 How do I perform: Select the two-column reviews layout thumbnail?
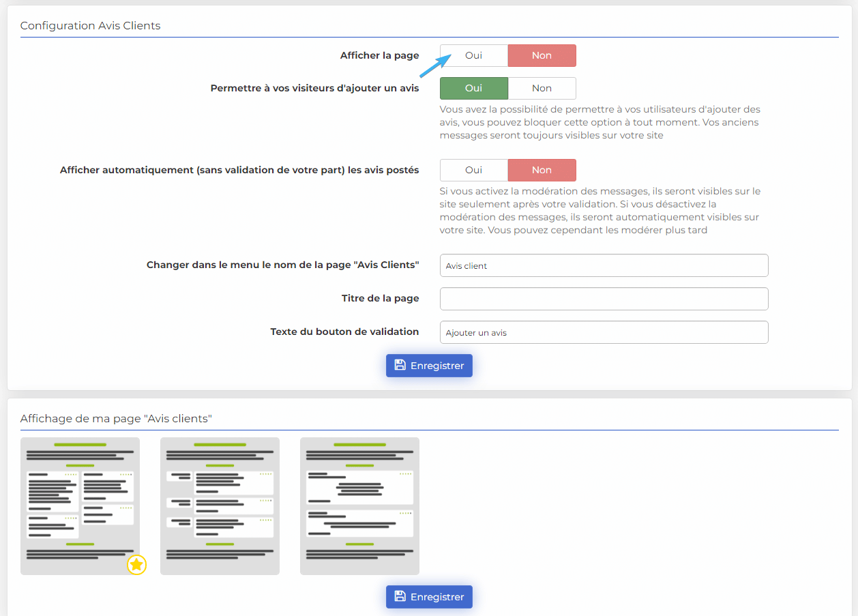80,506
